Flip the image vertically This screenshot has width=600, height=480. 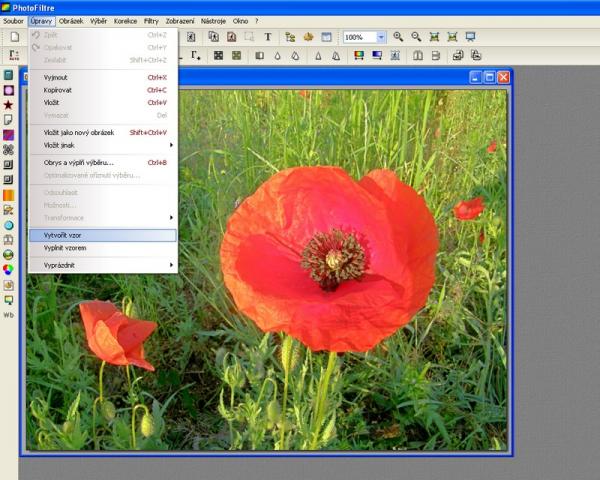(x=435, y=56)
